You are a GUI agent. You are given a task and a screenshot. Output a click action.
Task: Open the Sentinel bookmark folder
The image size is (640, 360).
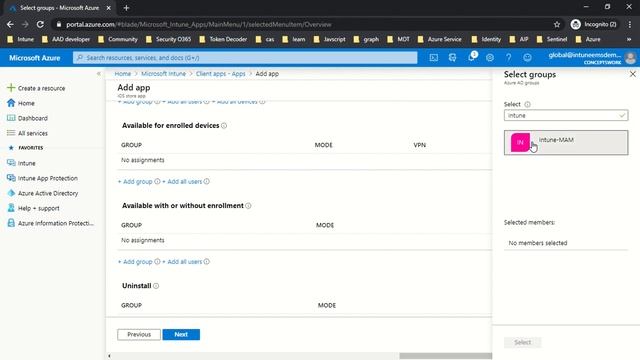pyautogui.click(x=552, y=39)
